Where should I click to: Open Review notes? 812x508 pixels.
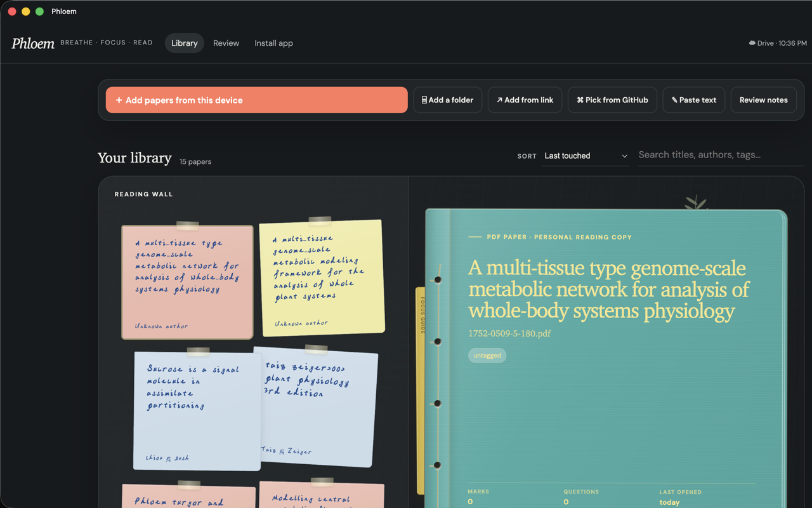764,100
